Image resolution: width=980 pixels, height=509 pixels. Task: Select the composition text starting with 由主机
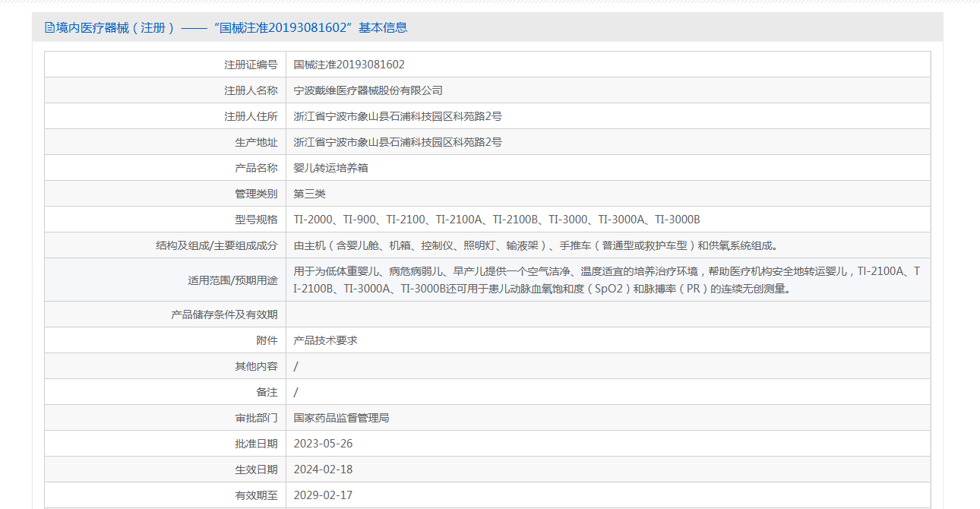536,245
